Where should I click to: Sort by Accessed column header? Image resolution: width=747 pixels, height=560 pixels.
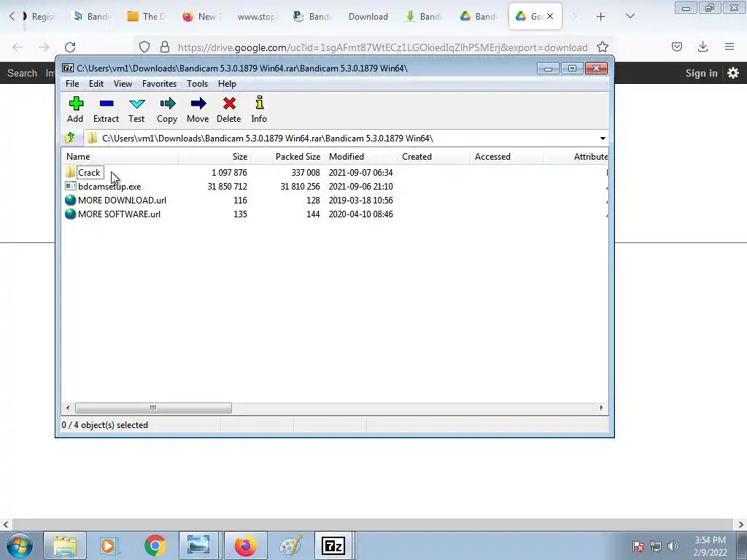(x=506, y=157)
